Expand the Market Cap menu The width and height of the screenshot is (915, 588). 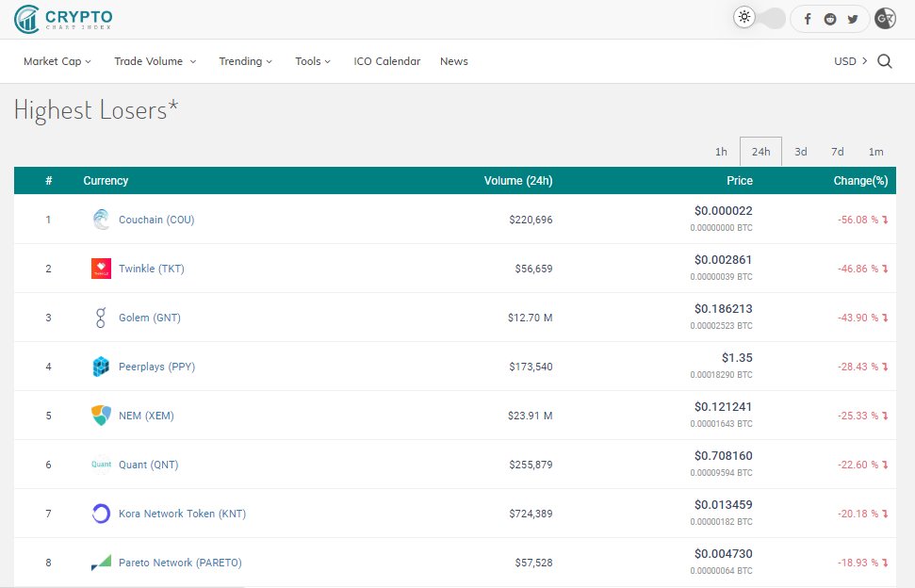point(57,61)
